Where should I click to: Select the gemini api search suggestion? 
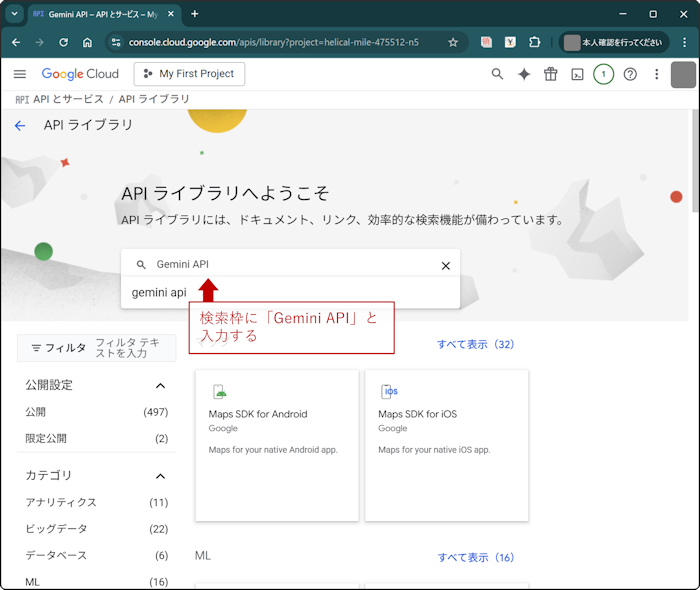[x=160, y=293]
